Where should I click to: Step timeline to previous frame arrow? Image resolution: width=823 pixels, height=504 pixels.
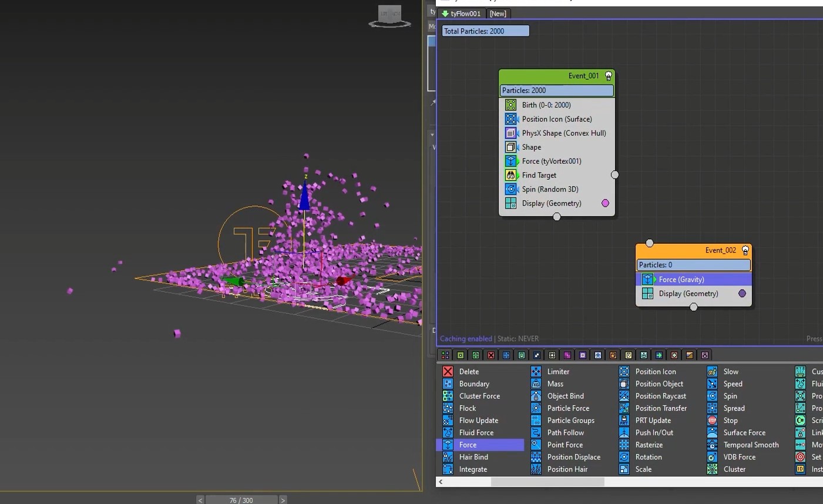(200, 500)
